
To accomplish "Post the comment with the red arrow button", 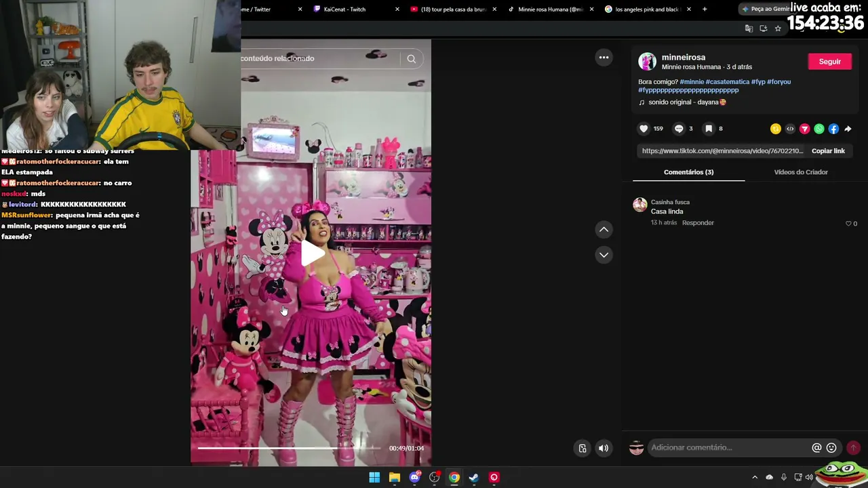I will click(854, 448).
